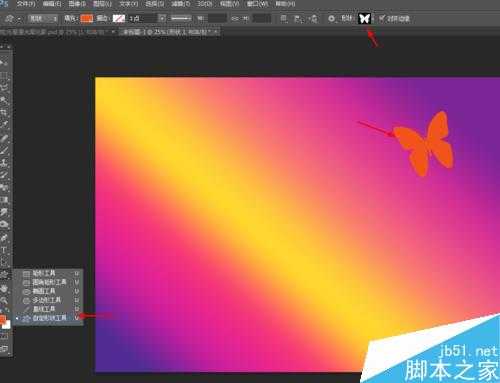Click the orange 填充 fill color swatch
The height and width of the screenshot is (383, 500).
(87, 19)
